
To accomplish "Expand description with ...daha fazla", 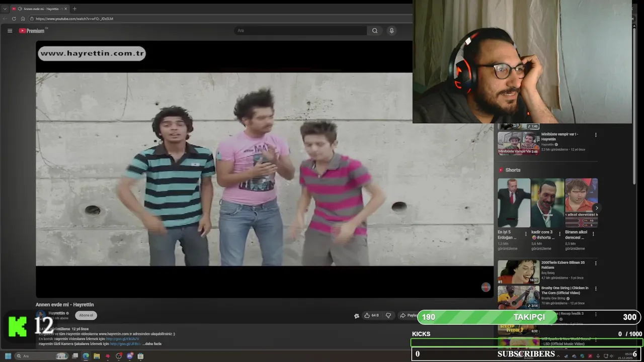I will (152, 344).
